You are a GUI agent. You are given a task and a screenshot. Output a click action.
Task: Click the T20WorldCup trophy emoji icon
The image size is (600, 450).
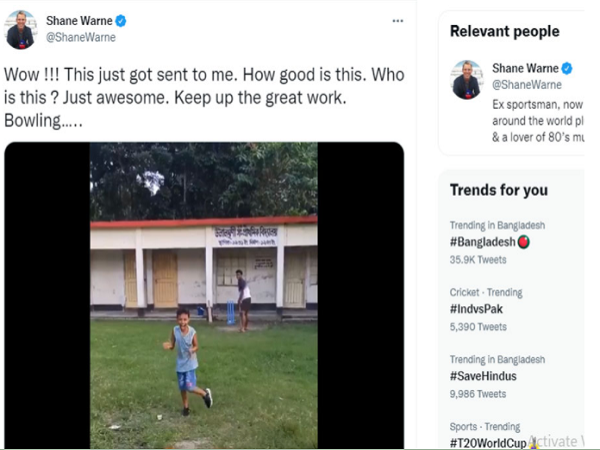point(533,441)
